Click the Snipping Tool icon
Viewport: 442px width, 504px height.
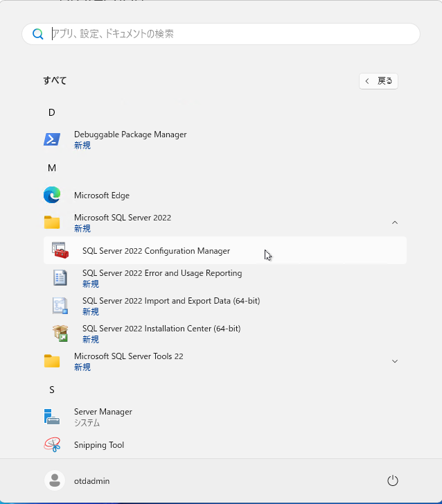pos(52,445)
